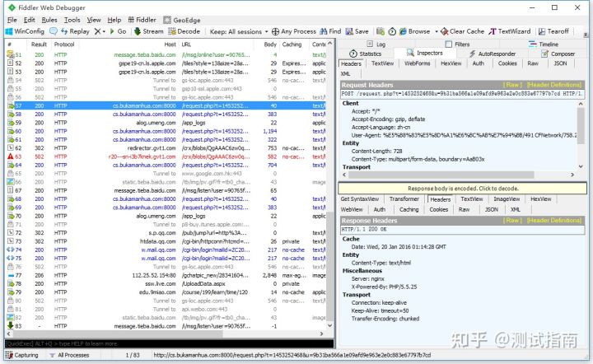Image resolution: width=593 pixels, height=364 pixels.
Task: Click Response body is encoded banner
Action: (463, 189)
